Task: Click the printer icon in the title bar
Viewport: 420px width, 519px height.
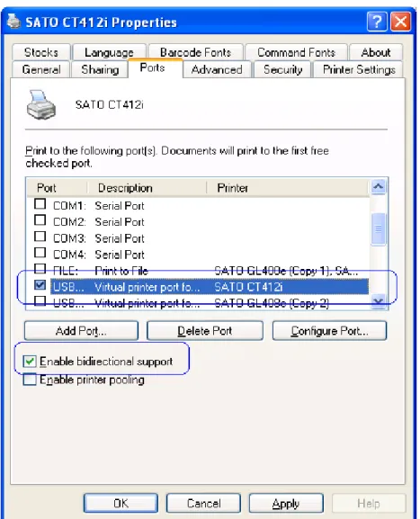Action: [x=13, y=22]
